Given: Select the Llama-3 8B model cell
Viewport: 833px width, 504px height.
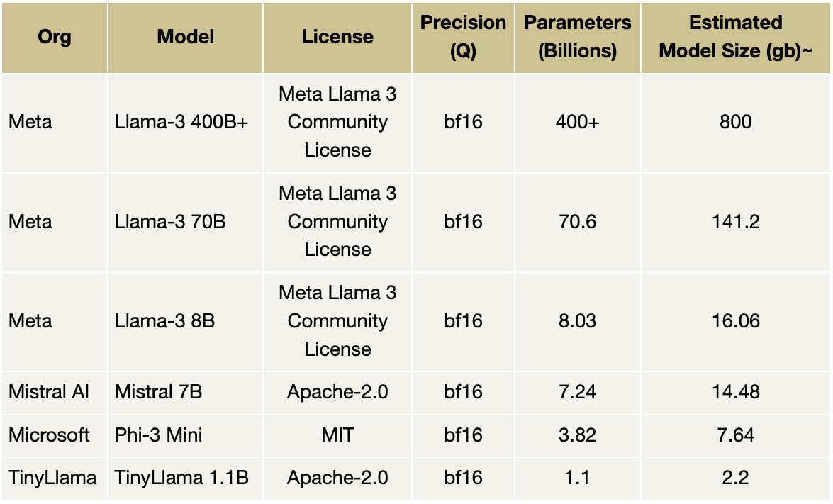Looking at the screenshot, I should click(164, 321).
